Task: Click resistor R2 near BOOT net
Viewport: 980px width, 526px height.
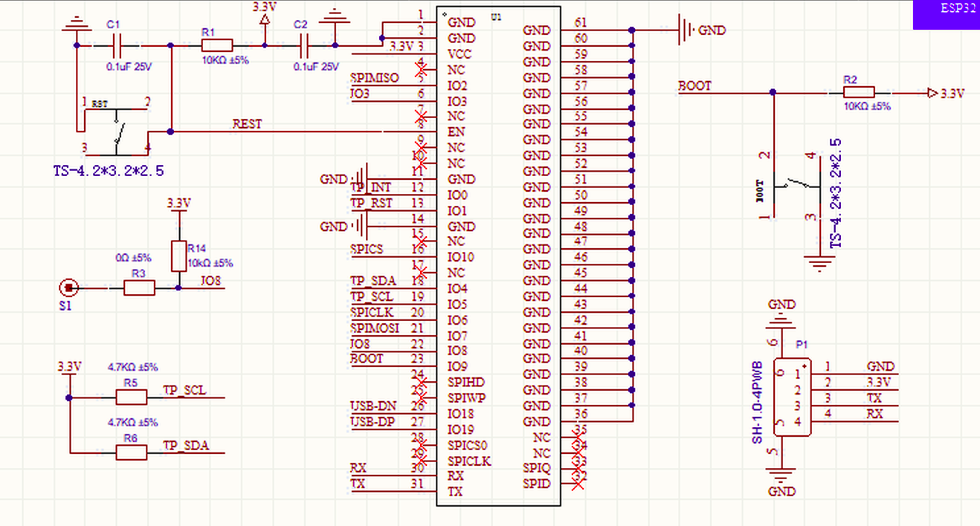Action: tap(859, 93)
